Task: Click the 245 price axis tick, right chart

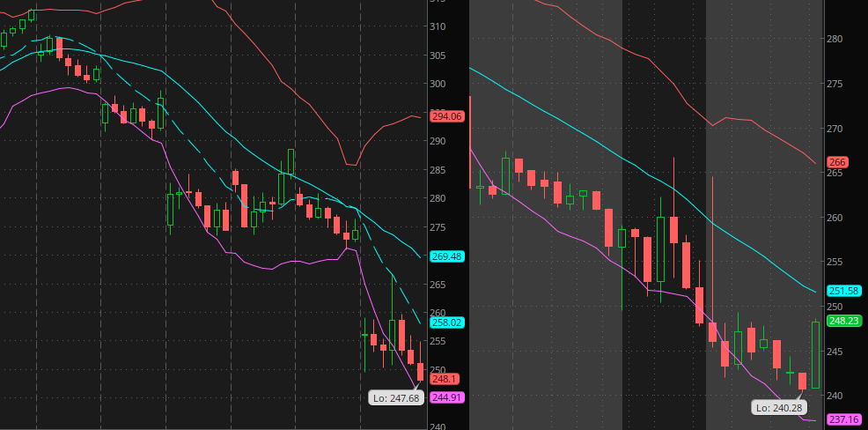Action: (x=835, y=352)
